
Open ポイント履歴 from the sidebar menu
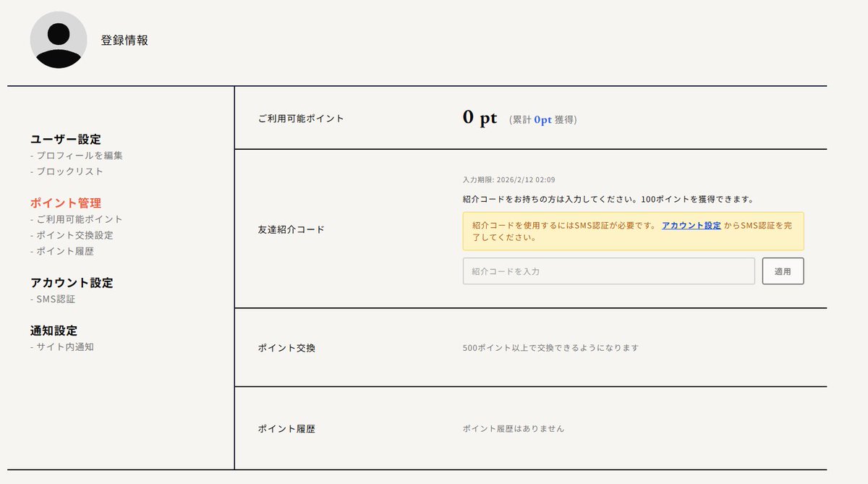pyautogui.click(x=67, y=252)
